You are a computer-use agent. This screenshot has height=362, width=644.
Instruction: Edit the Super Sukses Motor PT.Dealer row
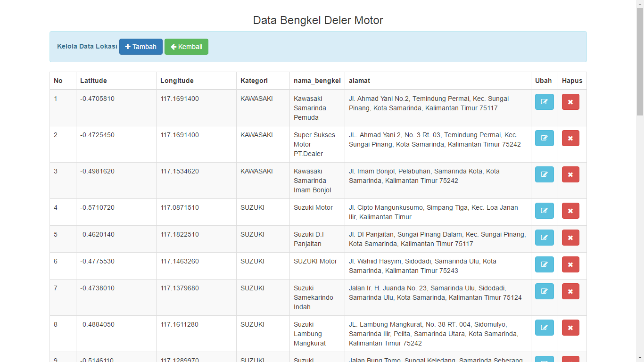coord(544,138)
